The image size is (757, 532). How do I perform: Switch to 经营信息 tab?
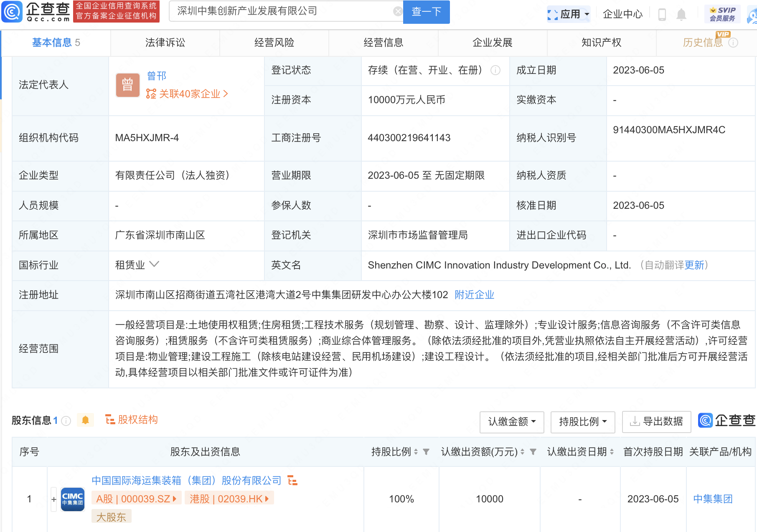[383, 43]
